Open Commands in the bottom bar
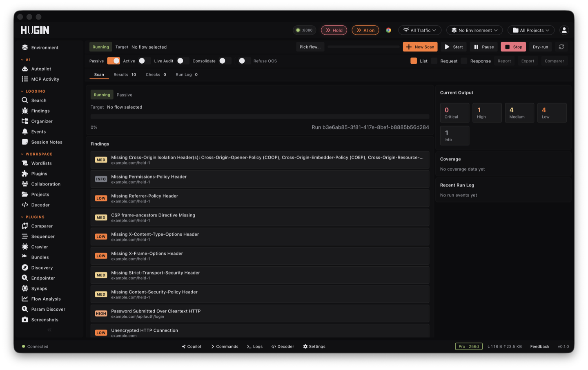This screenshot has width=588, height=370. pos(225,346)
